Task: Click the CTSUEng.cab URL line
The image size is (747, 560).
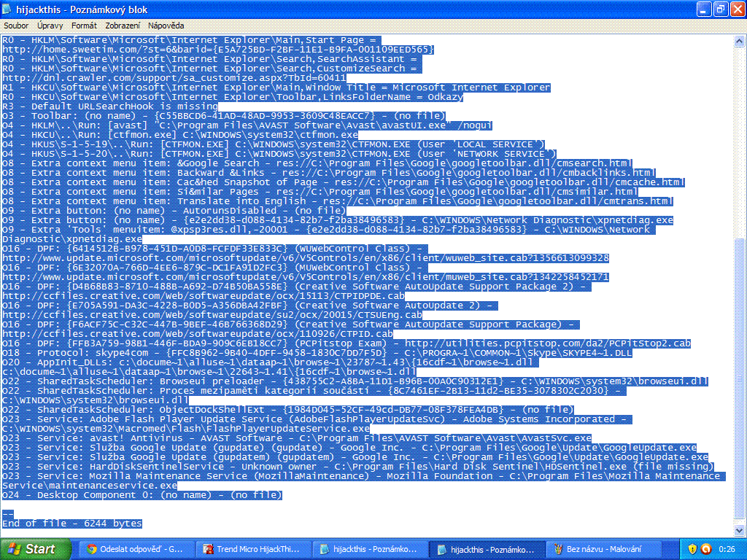Action: point(212,315)
